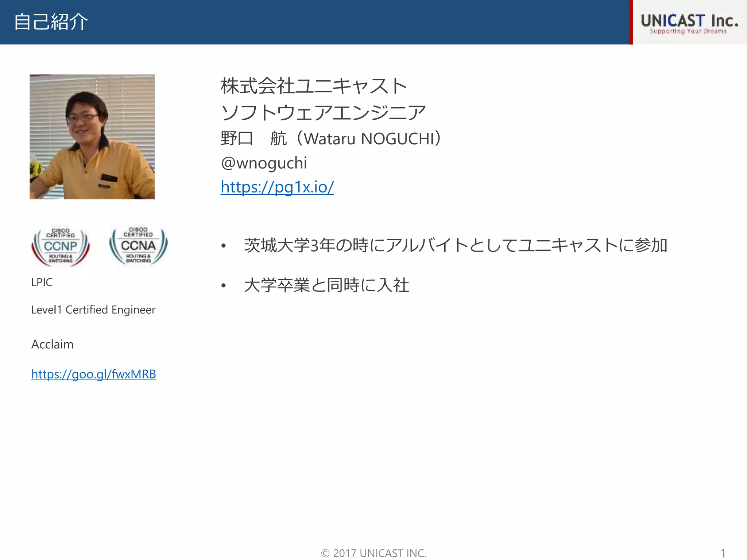Viewport: 747px width, 560px height.
Task: Click the Acclaim label
Action: (52, 344)
